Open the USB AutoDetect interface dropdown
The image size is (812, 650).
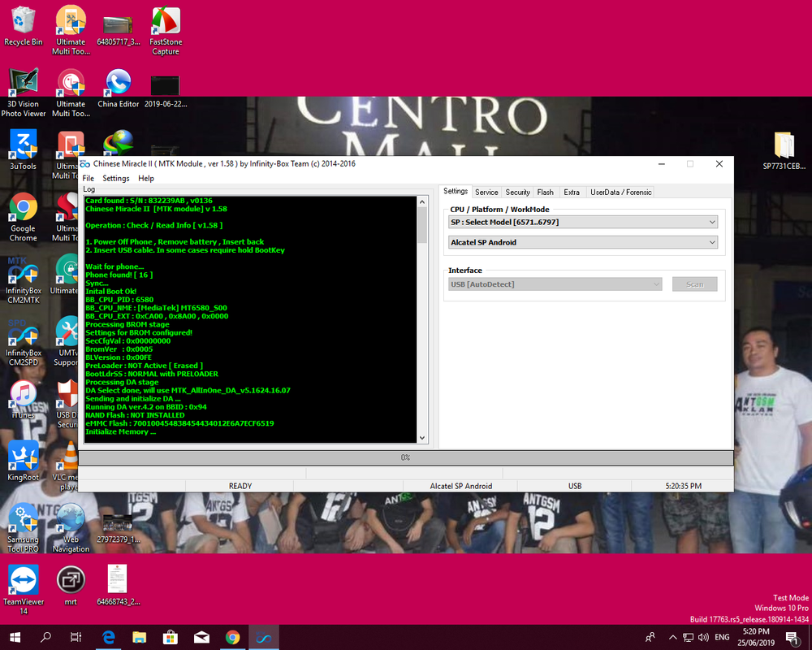[555, 284]
